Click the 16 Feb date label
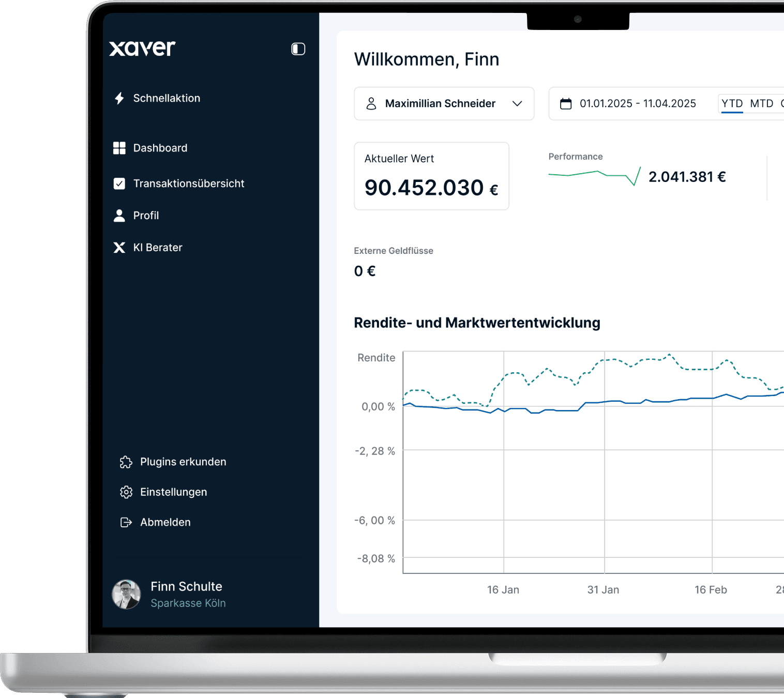The height and width of the screenshot is (698, 784). (x=711, y=590)
